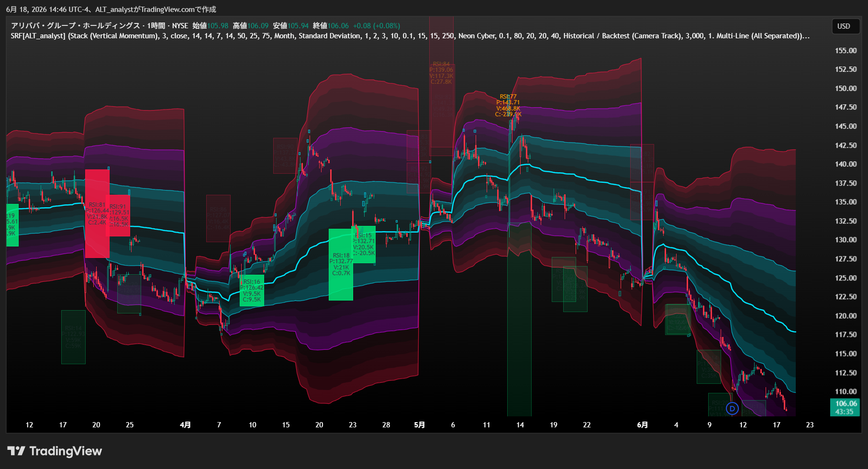Click the 117.50 price axis label
Image resolution: width=868 pixels, height=469 pixels.
pyautogui.click(x=846, y=335)
